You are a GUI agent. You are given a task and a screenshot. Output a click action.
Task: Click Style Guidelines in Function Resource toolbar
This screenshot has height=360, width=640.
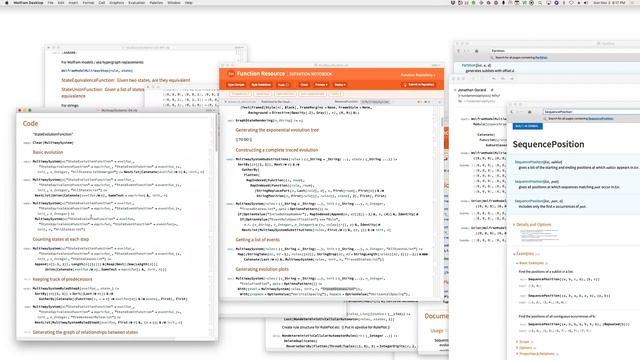[x=261, y=85]
